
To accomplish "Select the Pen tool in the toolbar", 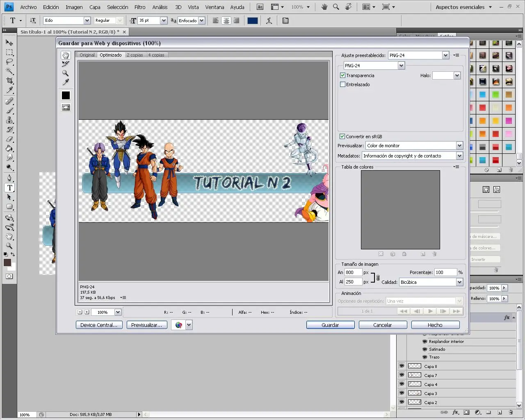I will [9, 178].
